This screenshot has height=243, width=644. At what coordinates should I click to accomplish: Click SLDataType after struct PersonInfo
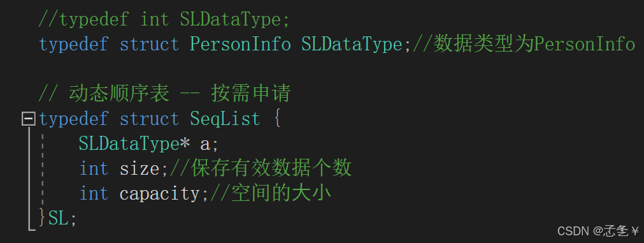tap(352, 45)
